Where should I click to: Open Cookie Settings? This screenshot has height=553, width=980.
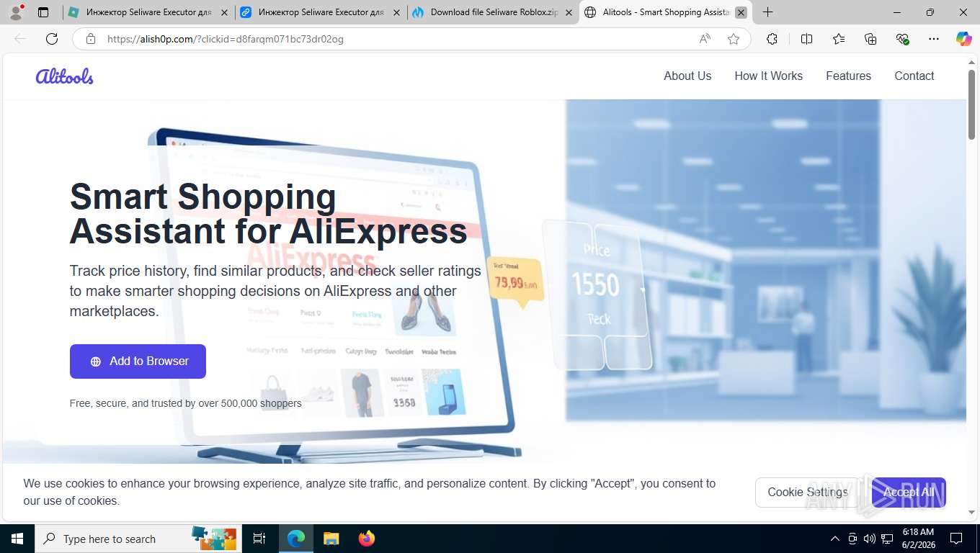[808, 492]
